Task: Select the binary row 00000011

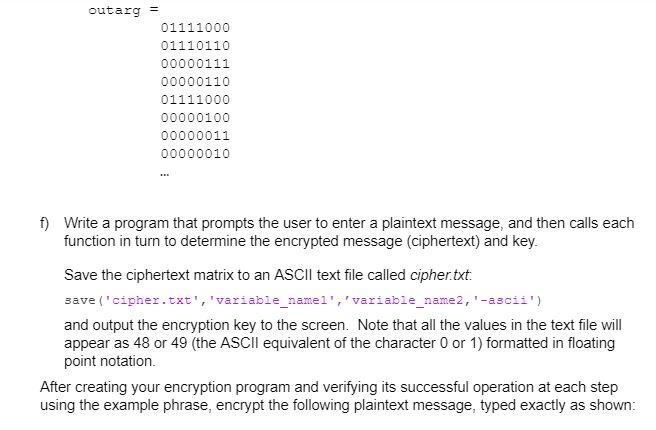Action: point(195,136)
